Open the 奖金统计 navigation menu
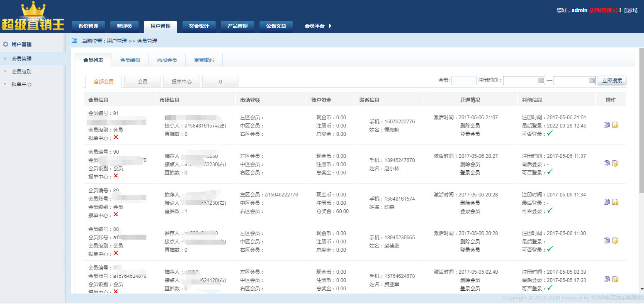This screenshot has width=644, height=304. click(x=199, y=26)
